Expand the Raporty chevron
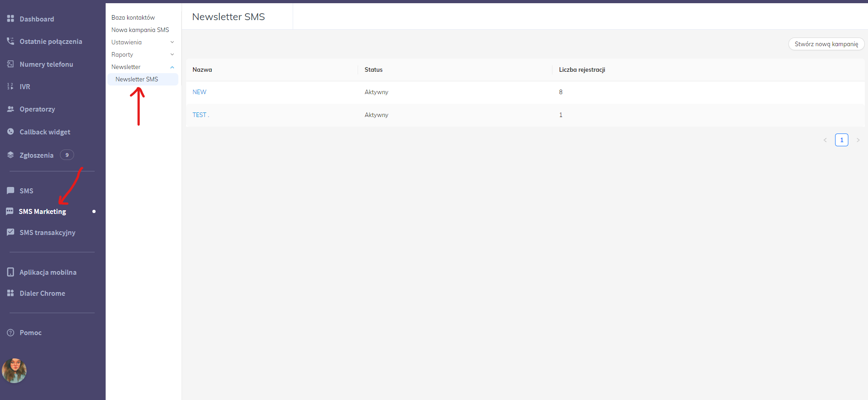Viewport: 868px width, 400px height. [x=172, y=54]
